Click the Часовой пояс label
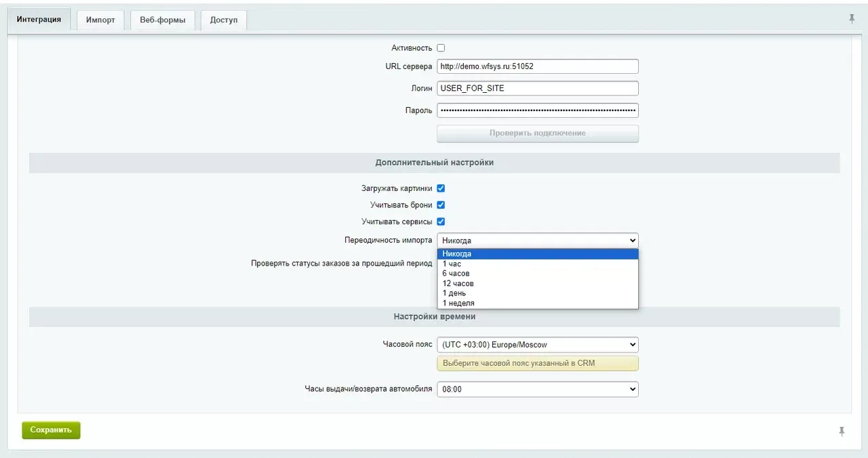The image size is (868, 458). [x=408, y=344]
